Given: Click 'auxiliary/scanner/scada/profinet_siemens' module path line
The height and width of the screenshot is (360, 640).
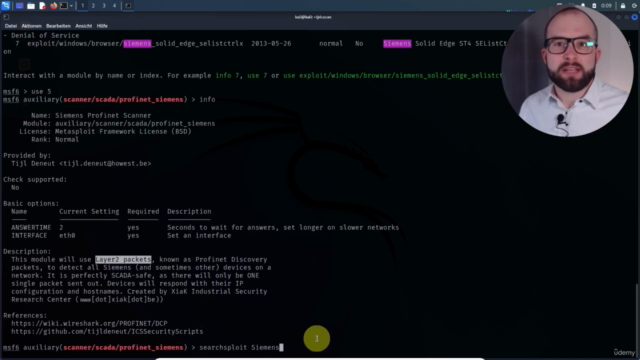Looking at the screenshot, I should pos(135,123).
